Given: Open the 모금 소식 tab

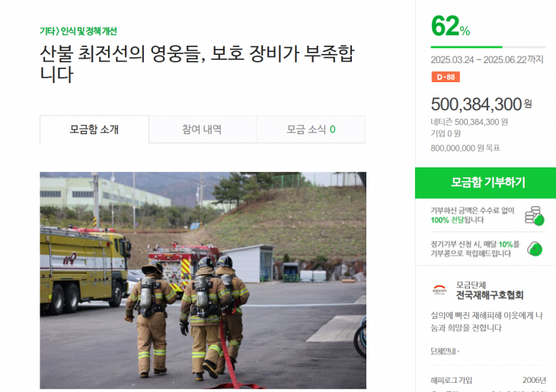Looking at the screenshot, I should 311,129.
